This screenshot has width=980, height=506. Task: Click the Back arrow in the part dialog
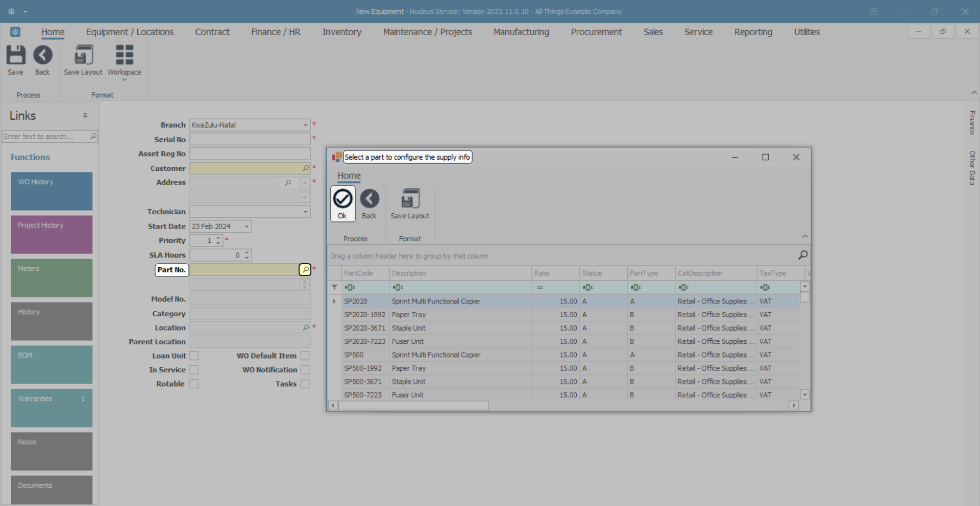pos(369,199)
